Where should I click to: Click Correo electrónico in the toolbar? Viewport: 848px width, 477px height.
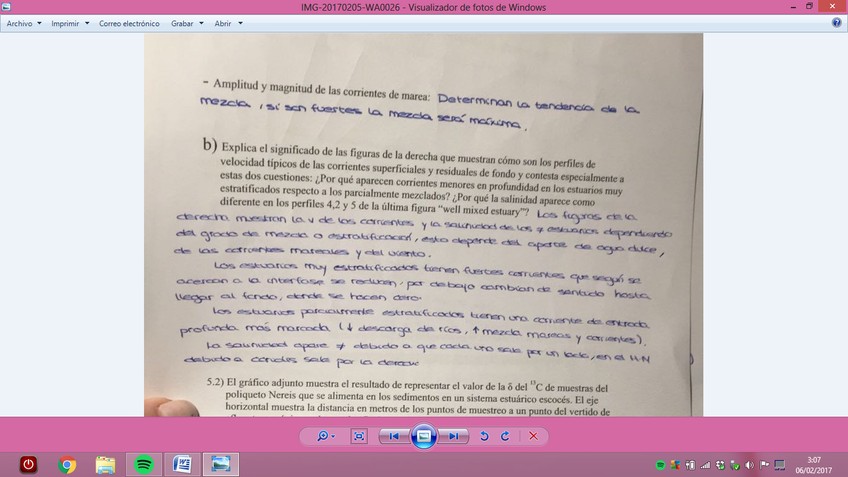point(129,23)
